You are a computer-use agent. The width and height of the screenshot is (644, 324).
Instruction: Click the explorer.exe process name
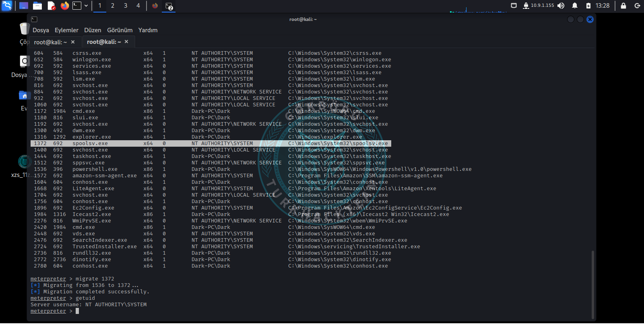click(x=92, y=137)
